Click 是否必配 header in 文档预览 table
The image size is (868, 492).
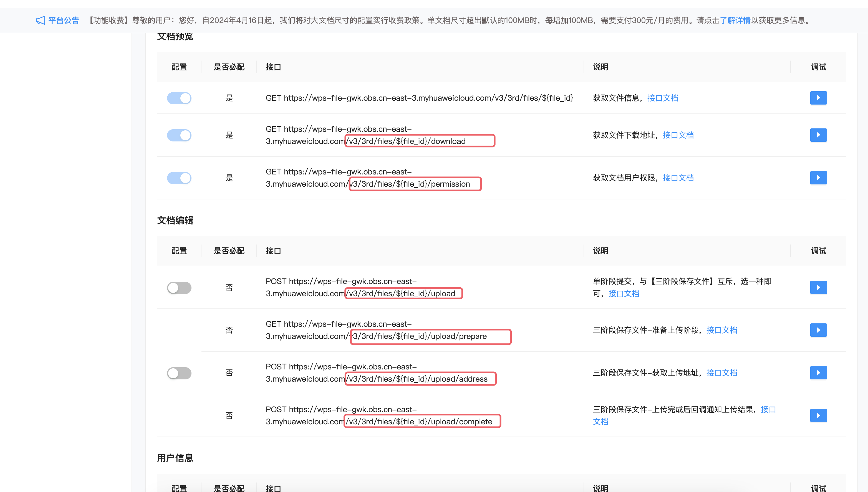click(229, 67)
